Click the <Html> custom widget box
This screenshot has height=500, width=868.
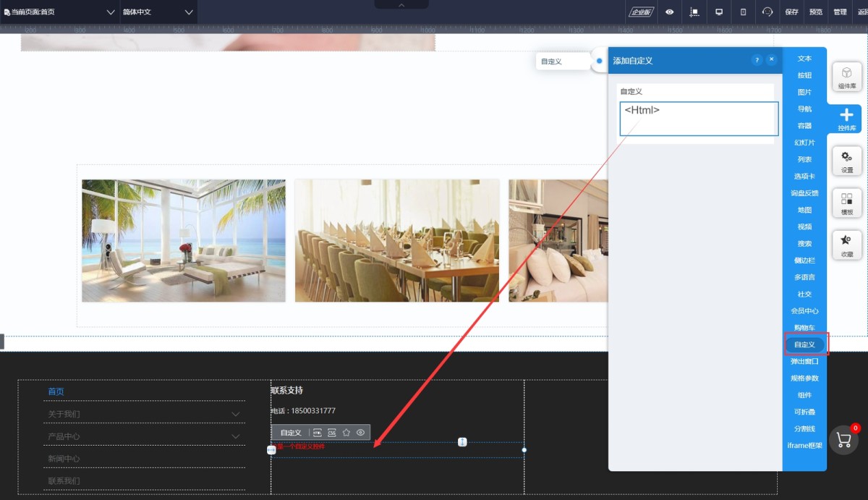click(699, 119)
